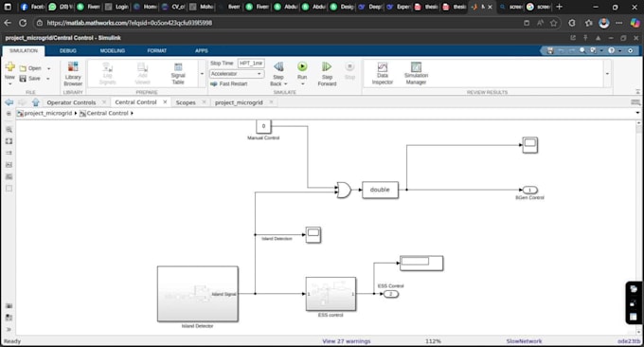Select the Island Detector subsystem block
644x347 pixels.
coord(198,294)
